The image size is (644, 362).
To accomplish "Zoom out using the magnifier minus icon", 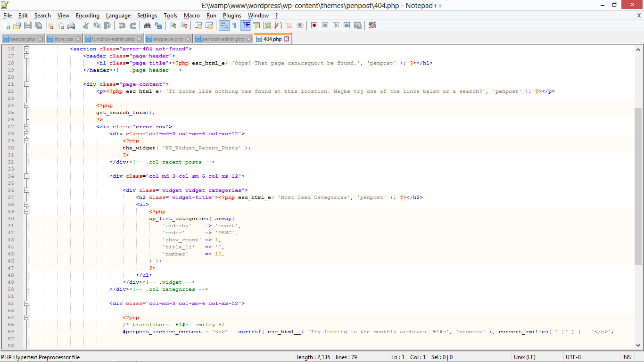I will (x=184, y=25).
